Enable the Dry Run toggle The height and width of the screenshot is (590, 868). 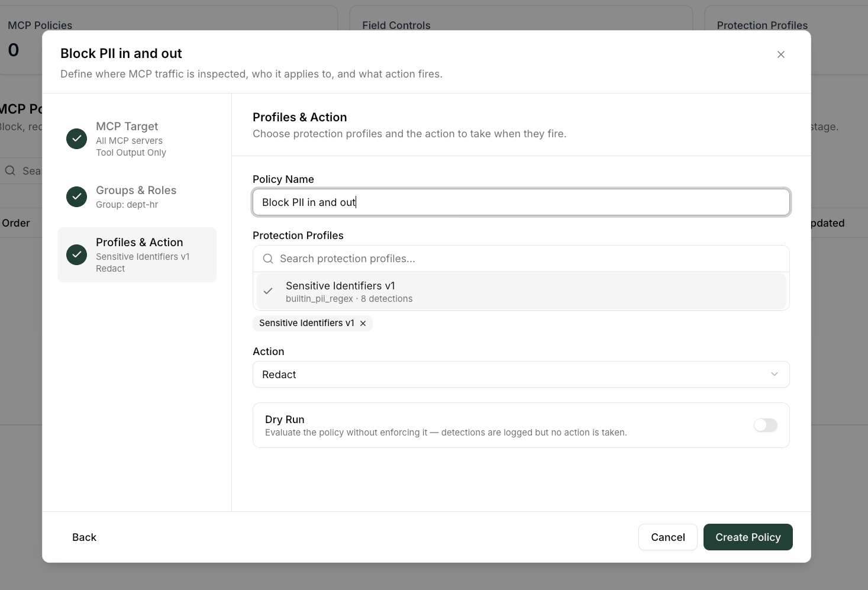(765, 425)
